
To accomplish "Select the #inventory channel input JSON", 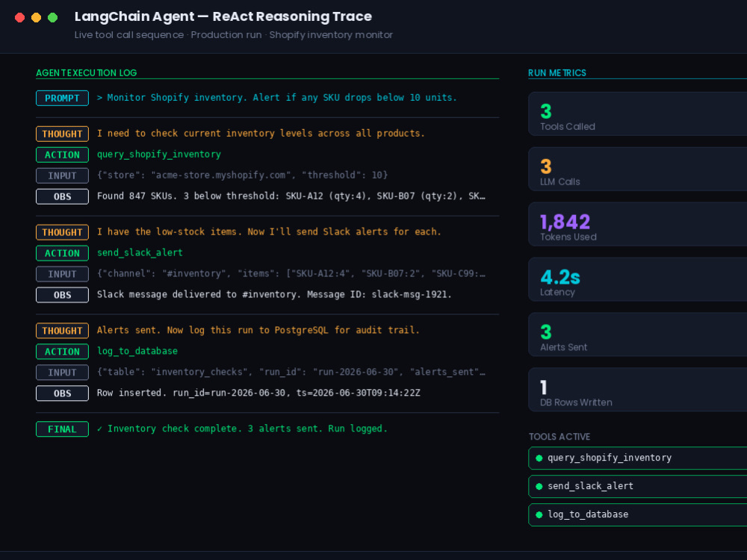I will pyautogui.click(x=291, y=274).
